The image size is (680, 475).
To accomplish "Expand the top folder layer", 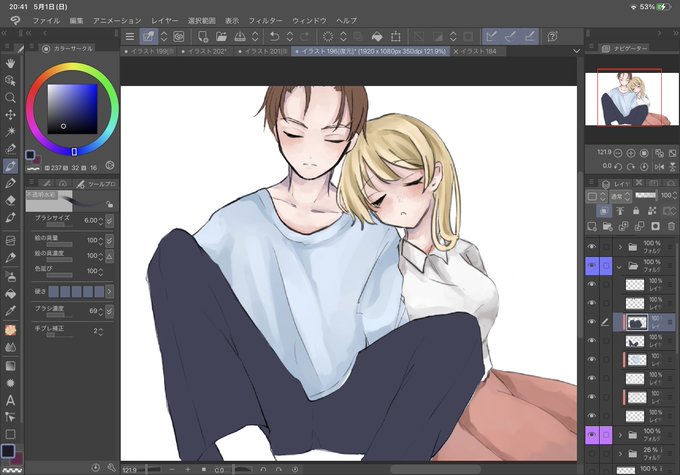I will pos(620,247).
